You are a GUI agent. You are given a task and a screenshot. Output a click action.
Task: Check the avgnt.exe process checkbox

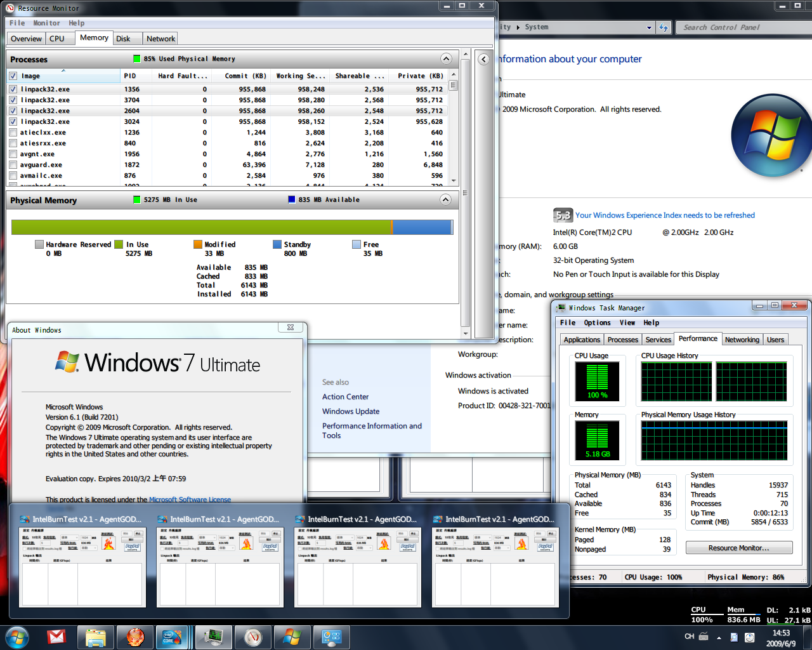13,154
